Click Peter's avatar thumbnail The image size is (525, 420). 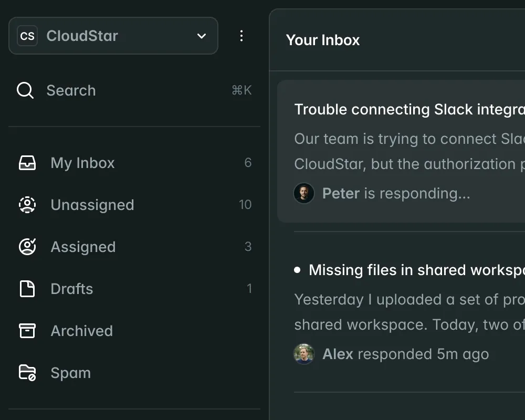coord(304,193)
